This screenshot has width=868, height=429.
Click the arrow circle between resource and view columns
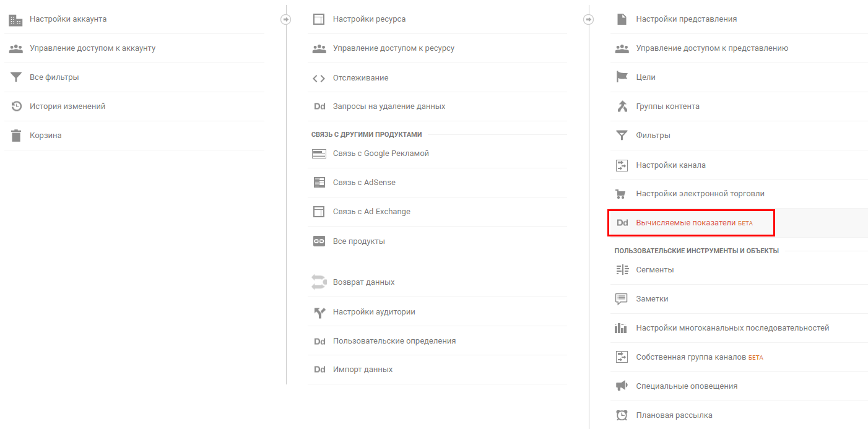(588, 19)
